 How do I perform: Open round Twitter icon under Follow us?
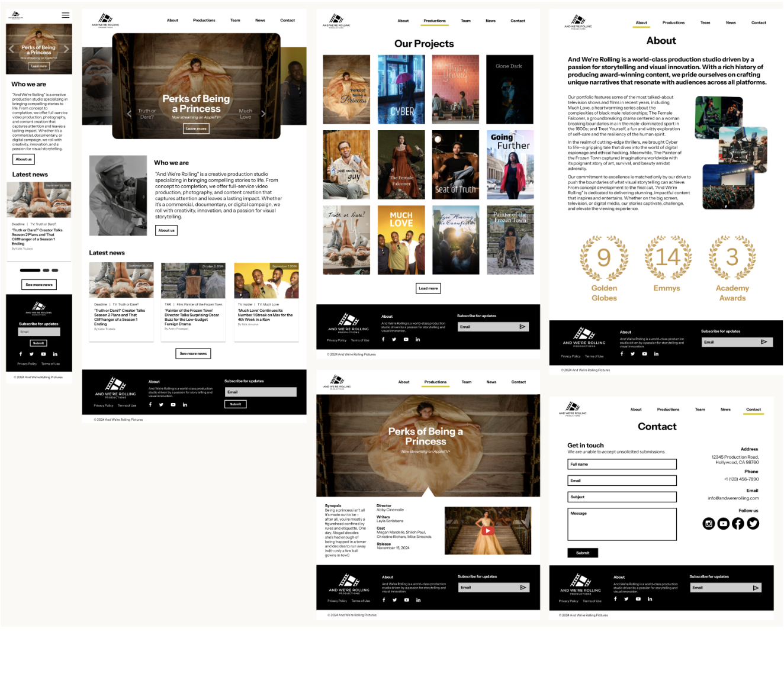[x=753, y=524]
